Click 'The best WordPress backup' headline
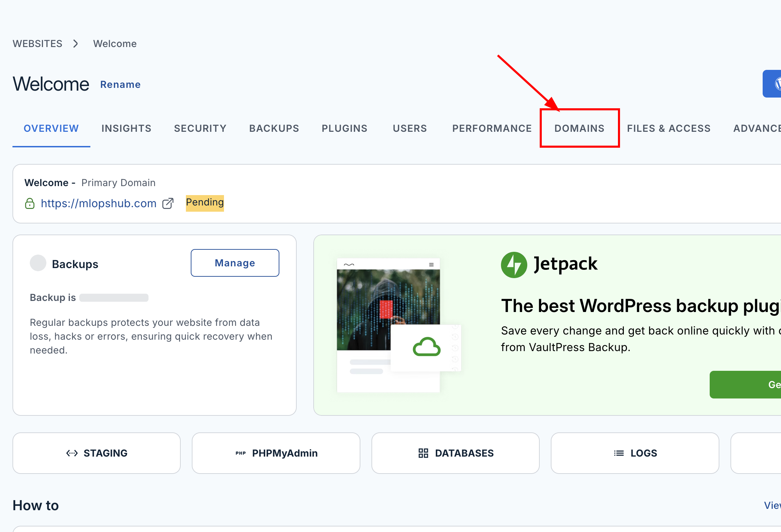Viewport: 781px width, 532px height. [x=641, y=306]
